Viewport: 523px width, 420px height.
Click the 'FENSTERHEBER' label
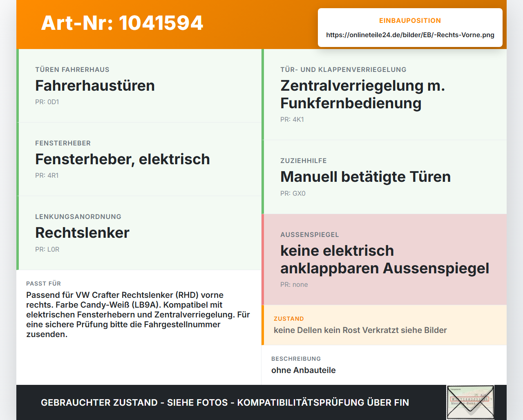[x=63, y=143]
